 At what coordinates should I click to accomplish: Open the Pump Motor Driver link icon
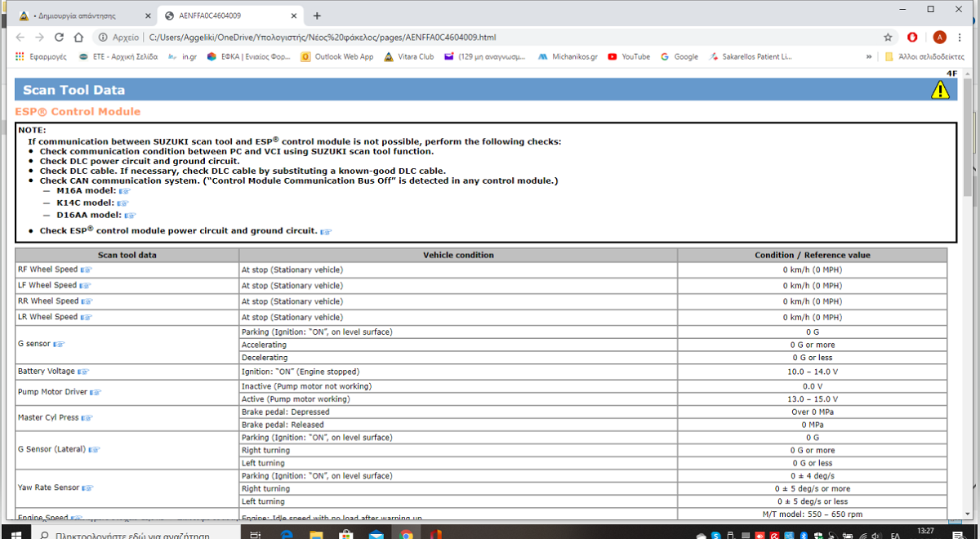coord(96,392)
